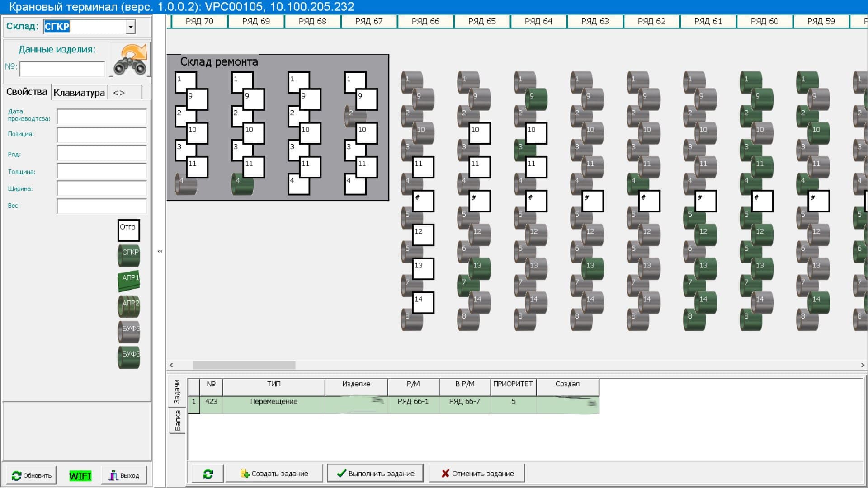Click green coil 4 in Склад ремонта
868x488 pixels.
242,184
